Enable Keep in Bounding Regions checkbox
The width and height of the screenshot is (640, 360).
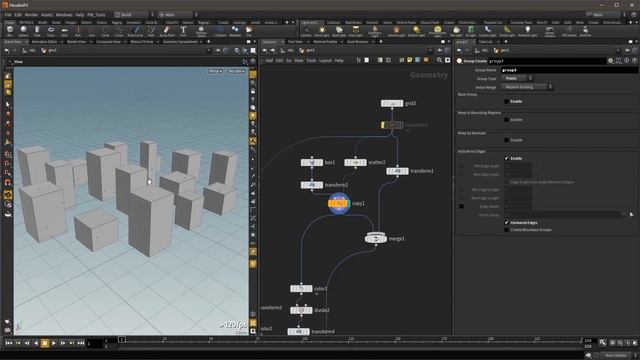(507, 120)
